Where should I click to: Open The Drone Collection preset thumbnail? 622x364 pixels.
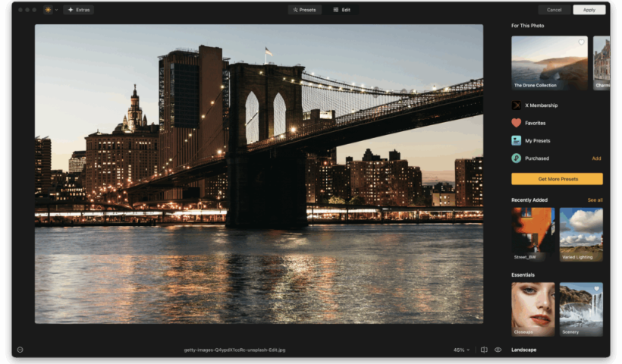[x=549, y=63]
